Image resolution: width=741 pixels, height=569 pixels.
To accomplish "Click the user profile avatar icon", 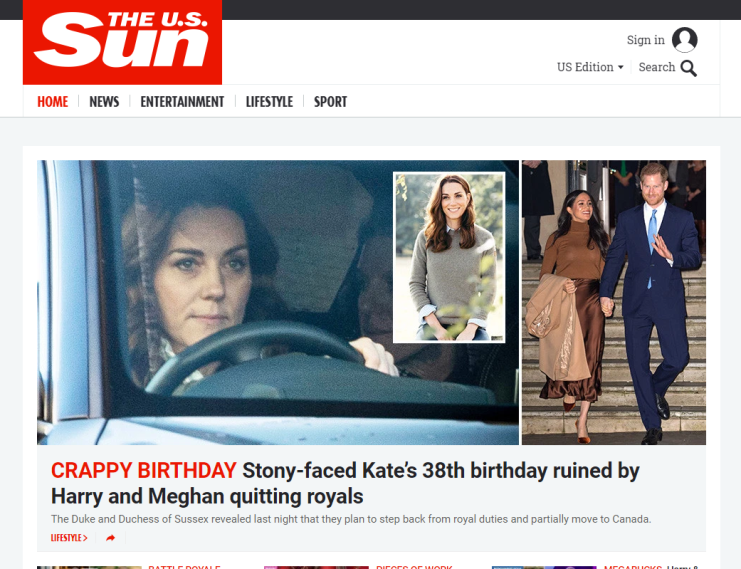I will (685, 40).
